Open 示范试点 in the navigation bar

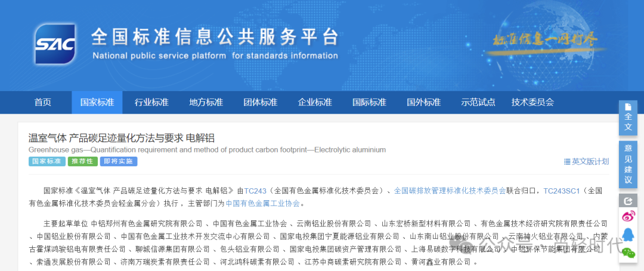(478, 102)
